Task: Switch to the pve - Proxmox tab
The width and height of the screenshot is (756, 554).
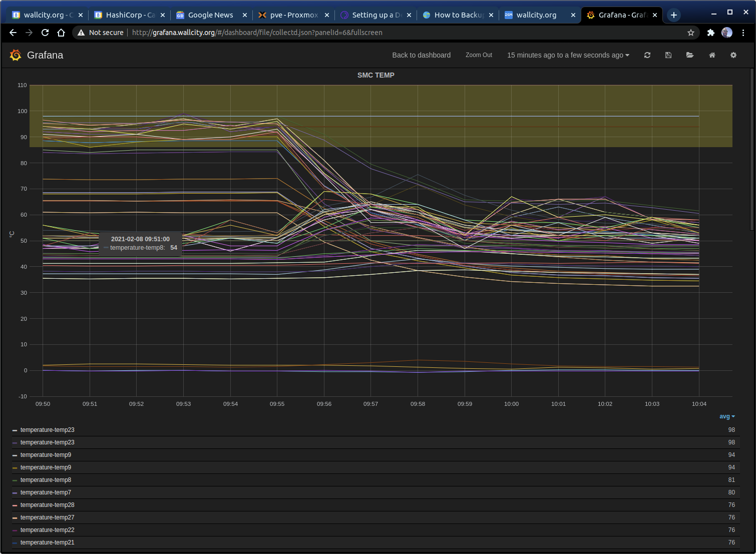Action: coord(292,15)
